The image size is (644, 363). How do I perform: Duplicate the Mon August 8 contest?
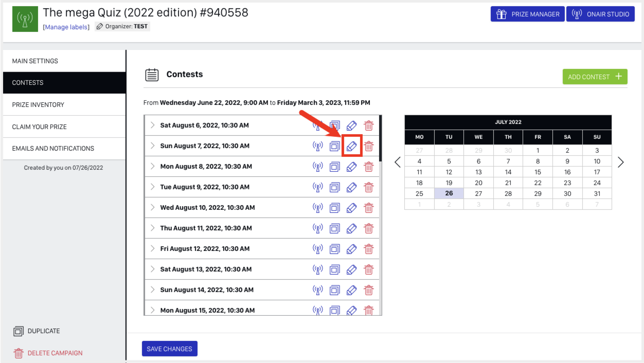coord(335,167)
